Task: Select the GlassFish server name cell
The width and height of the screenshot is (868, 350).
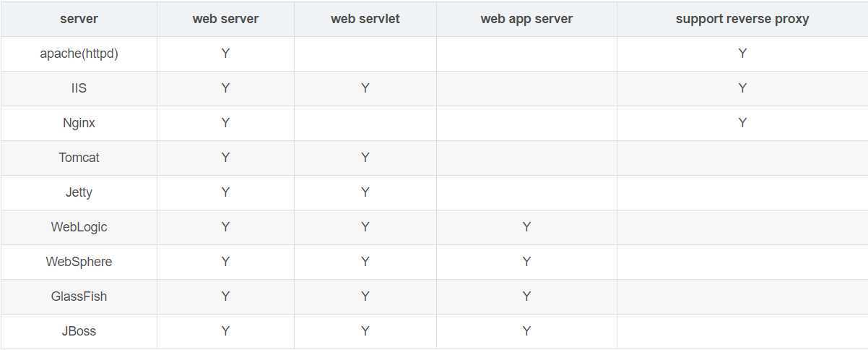Action: point(79,296)
